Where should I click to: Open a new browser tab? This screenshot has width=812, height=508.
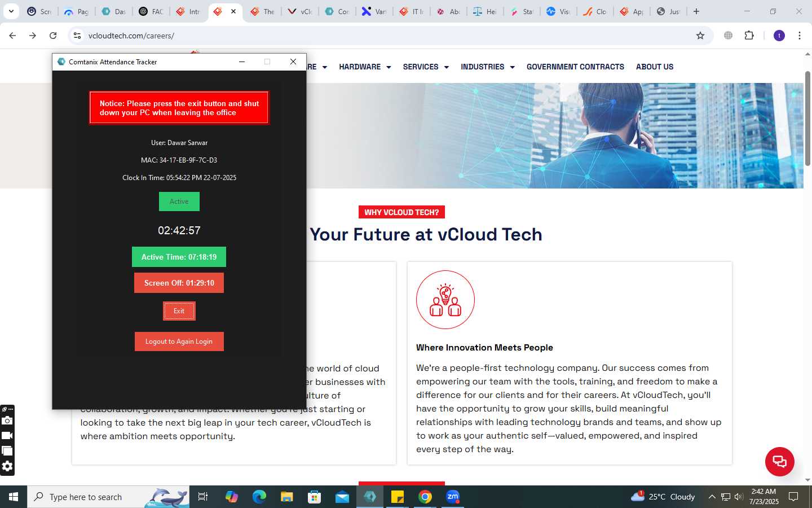696,11
